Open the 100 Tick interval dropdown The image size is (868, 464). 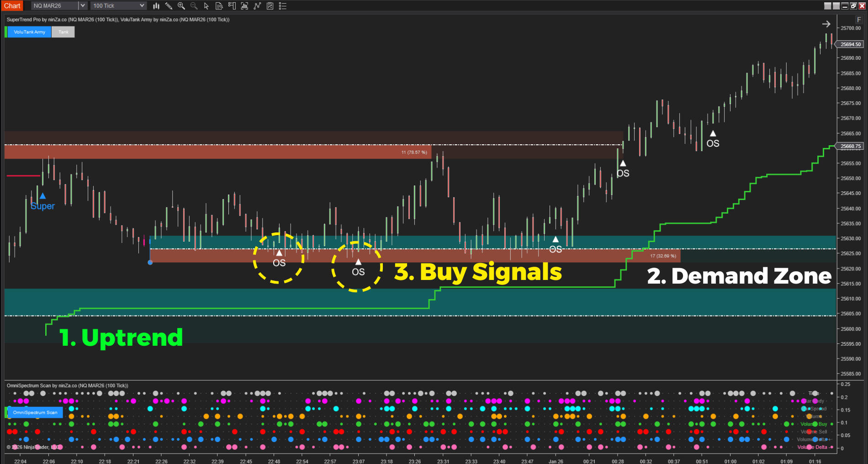tap(142, 6)
